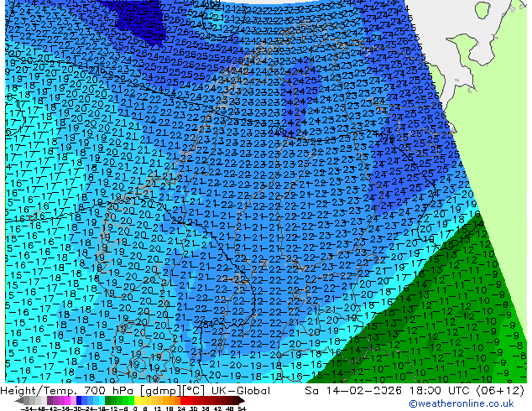Click the dark maroon right arrow end of color scale

[241, 400]
